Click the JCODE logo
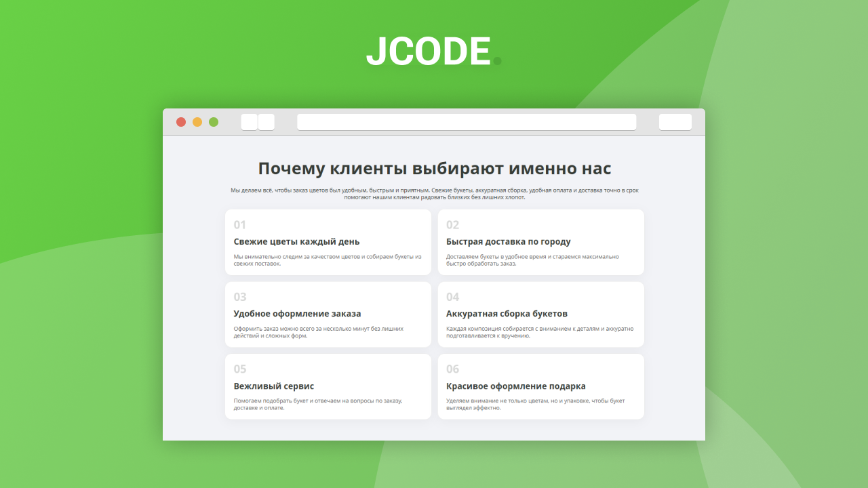This screenshot has height=488, width=868. (x=430, y=51)
